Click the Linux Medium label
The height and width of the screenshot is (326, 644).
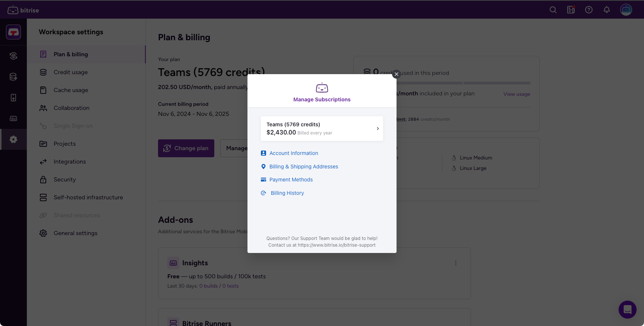476,158
